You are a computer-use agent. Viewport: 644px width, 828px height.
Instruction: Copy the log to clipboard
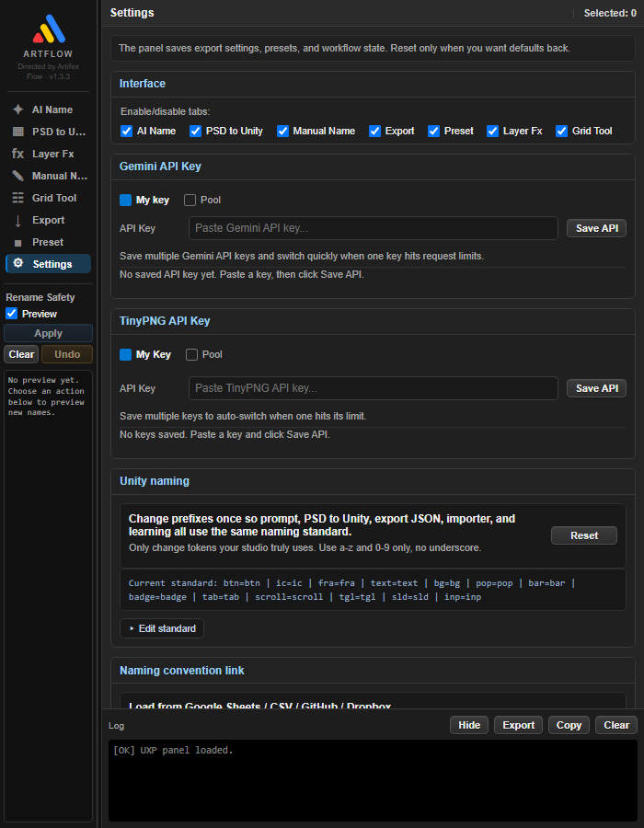(569, 725)
